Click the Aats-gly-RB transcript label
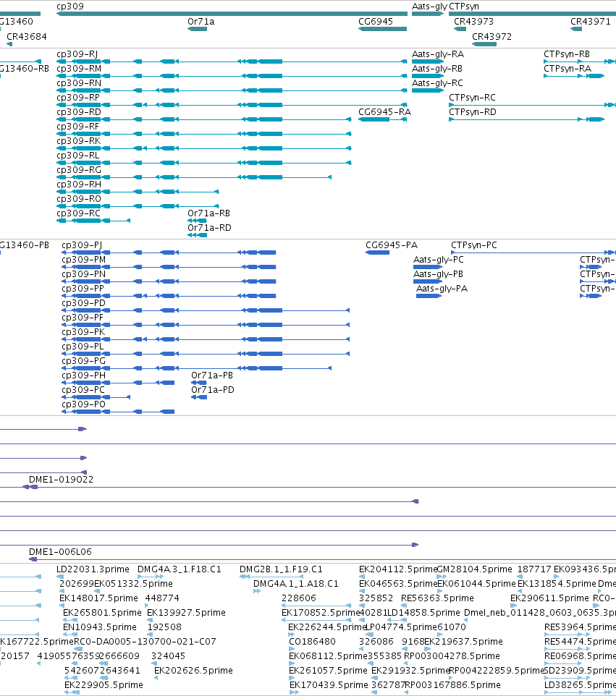Image resolution: width=616 pixels, height=696 pixels. click(437, 68)
